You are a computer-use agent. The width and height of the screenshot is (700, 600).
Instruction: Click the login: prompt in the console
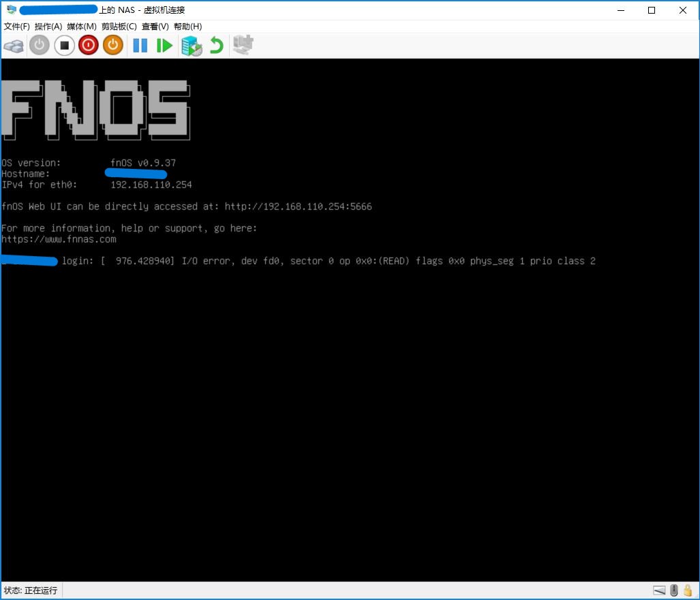[78, 261]
